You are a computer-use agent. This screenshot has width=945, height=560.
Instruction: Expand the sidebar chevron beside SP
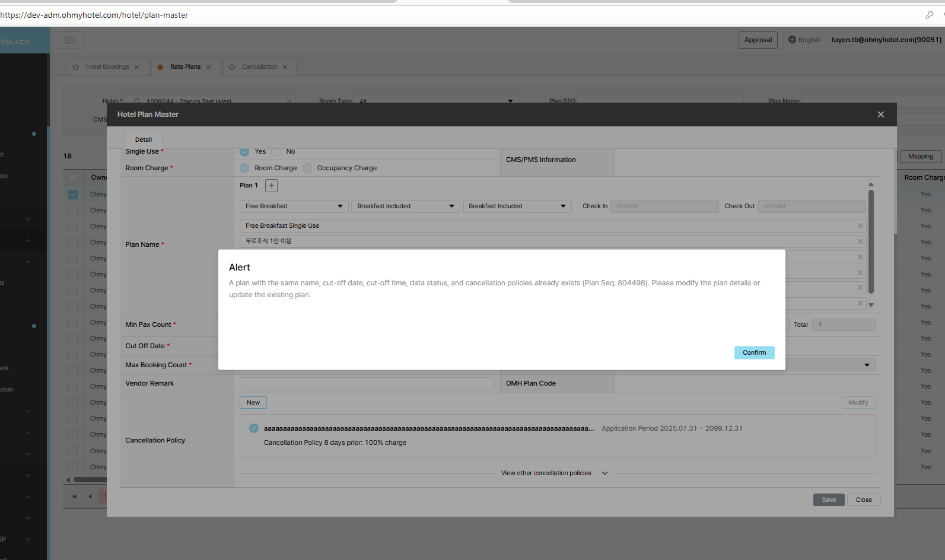[x=28, y=540]
